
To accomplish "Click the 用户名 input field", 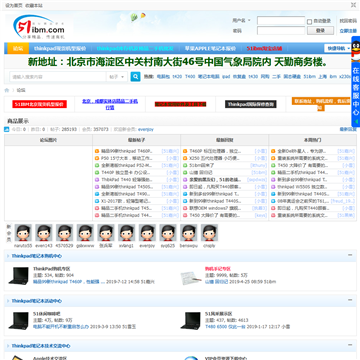I will pos(281,21).
